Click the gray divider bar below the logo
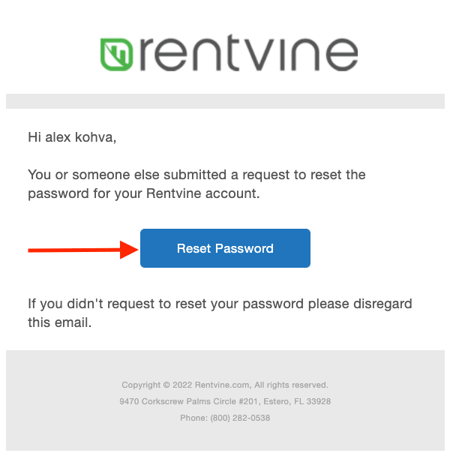 pos(225,101)
